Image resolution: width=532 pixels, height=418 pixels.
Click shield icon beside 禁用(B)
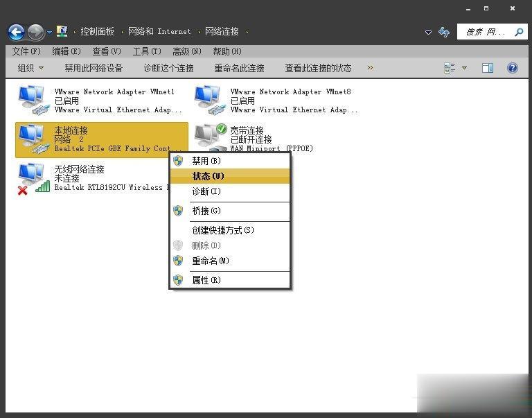pos(178,161)
